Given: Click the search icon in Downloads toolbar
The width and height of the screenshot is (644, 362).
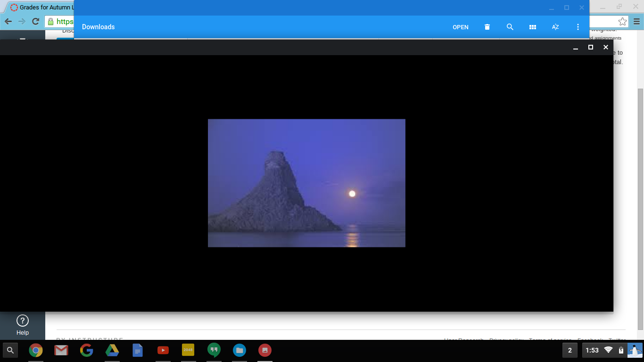Looking at the screenshot, I should [510, 27].
